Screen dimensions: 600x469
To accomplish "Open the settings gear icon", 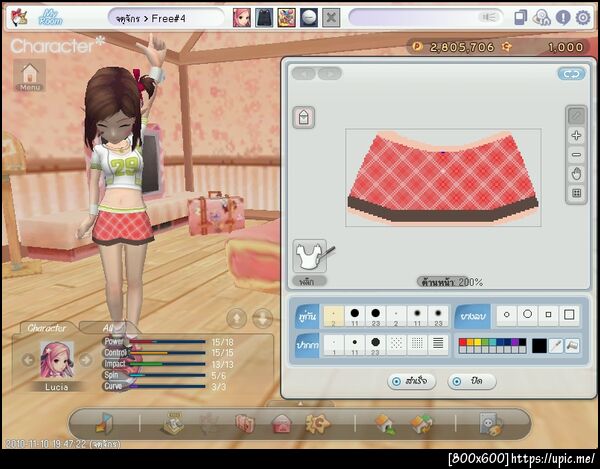I will point(583,18).
